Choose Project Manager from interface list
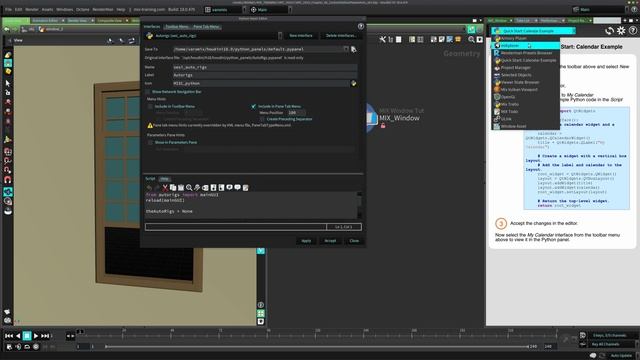The width and height of the screenshot is (640, 360). coord(526,68)
